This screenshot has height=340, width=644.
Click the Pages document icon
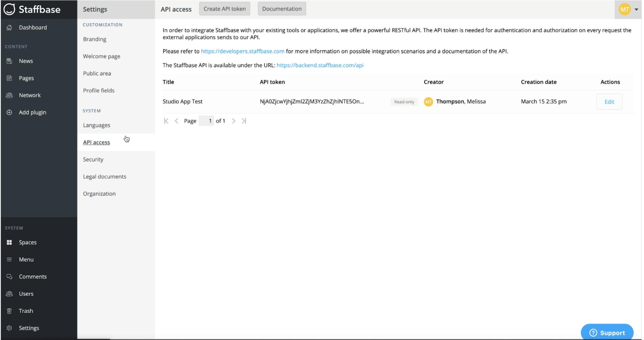tap(9, 78)
